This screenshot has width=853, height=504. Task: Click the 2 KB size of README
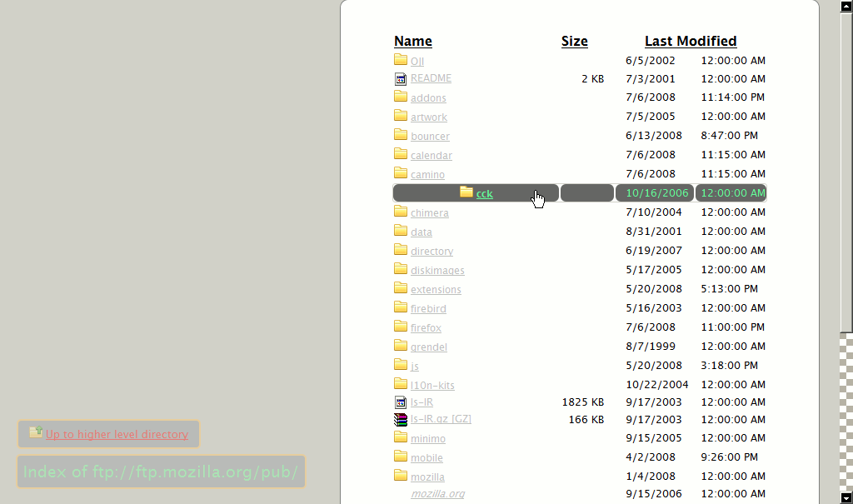[x=592, y=79]
